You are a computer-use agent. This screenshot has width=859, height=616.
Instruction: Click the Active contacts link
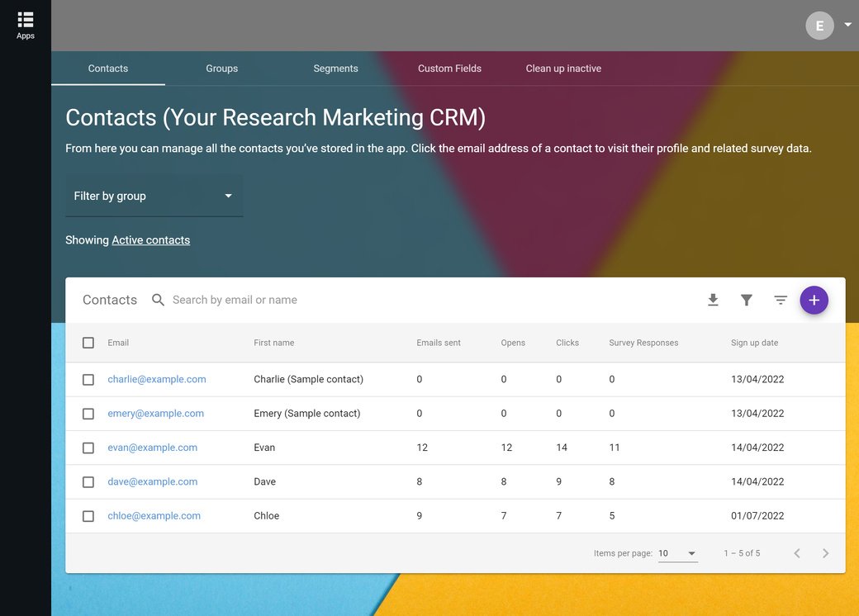[150, 239]
